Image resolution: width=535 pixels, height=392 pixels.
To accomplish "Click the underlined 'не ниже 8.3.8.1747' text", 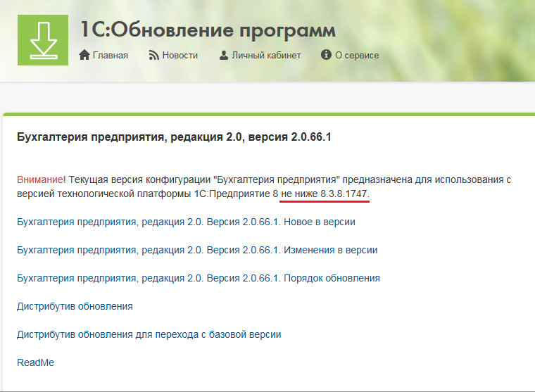I will point(325,194).
